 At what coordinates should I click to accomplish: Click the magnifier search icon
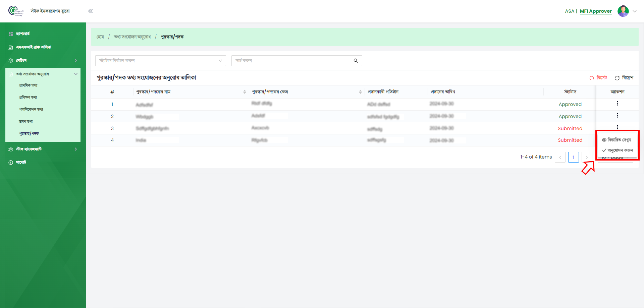click(356, 61)
